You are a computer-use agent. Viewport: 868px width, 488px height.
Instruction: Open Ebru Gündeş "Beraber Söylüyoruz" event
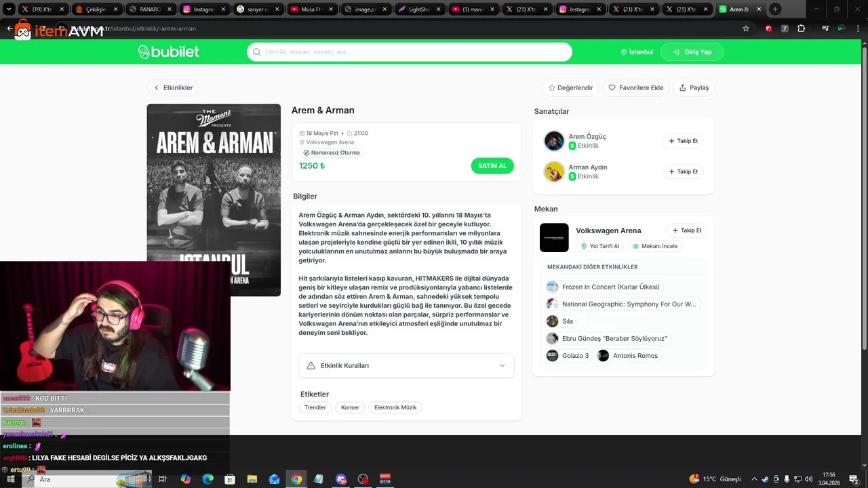pos(608,338)
